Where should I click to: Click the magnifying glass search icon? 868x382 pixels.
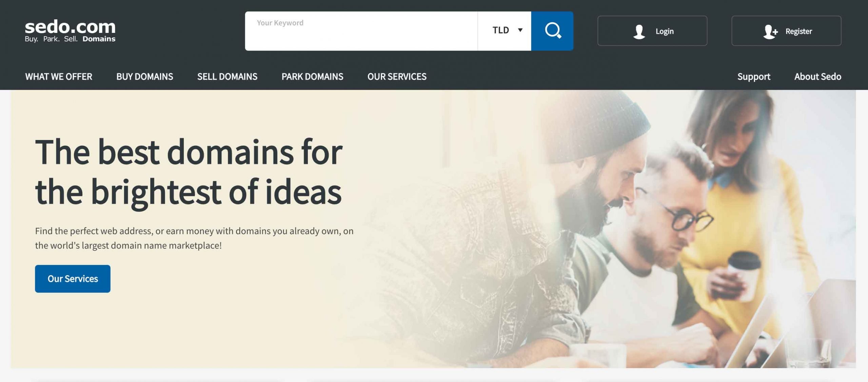coord(552,31)
